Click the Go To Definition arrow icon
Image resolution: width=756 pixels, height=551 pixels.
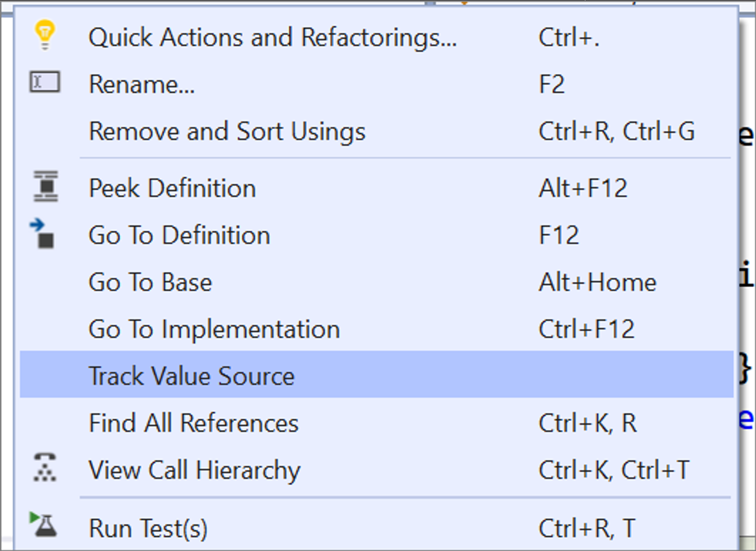[43, 234]
